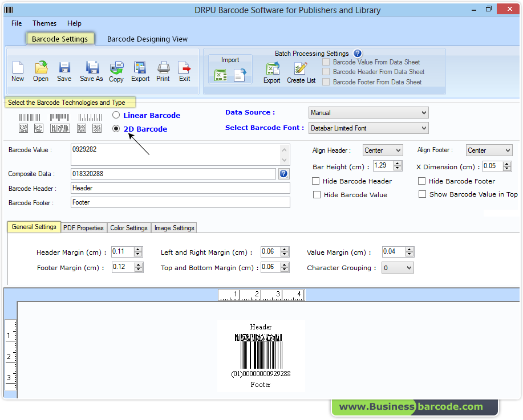Click the Composite Data help icon
523x420 pixels.
(283, 174)
